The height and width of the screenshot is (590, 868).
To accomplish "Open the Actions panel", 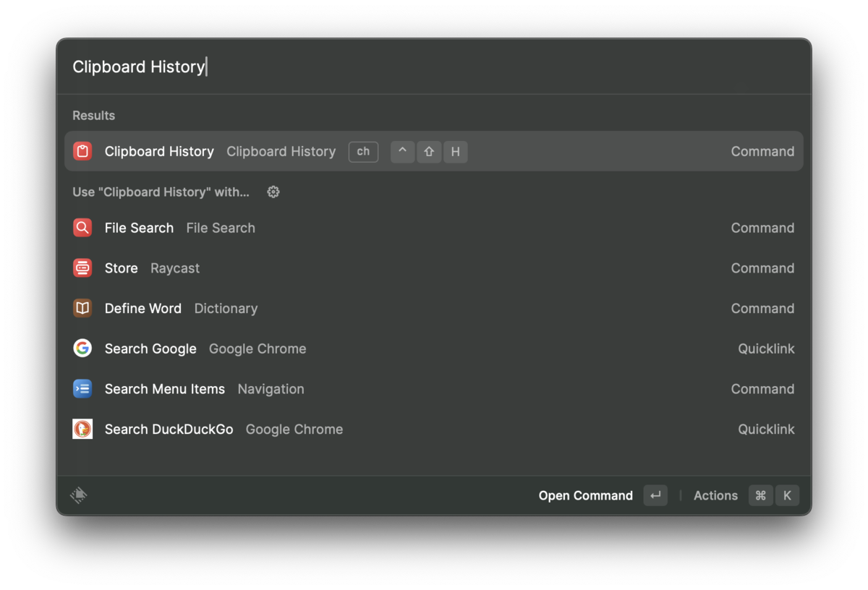I will [715, 495].
